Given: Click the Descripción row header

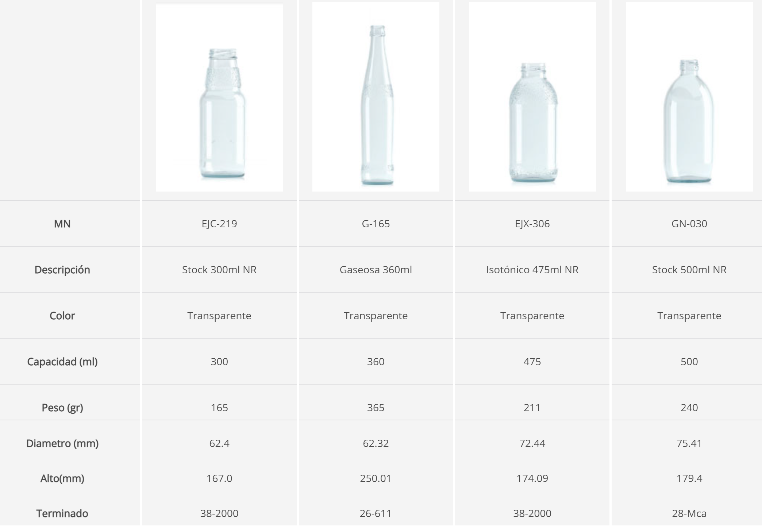Looking at the screenshot, I should (x=62, y=270).
